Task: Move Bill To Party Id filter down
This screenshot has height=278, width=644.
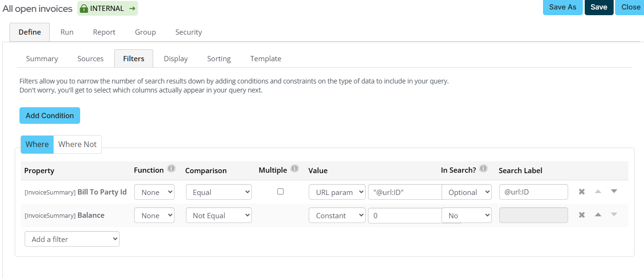Action: 614,192
